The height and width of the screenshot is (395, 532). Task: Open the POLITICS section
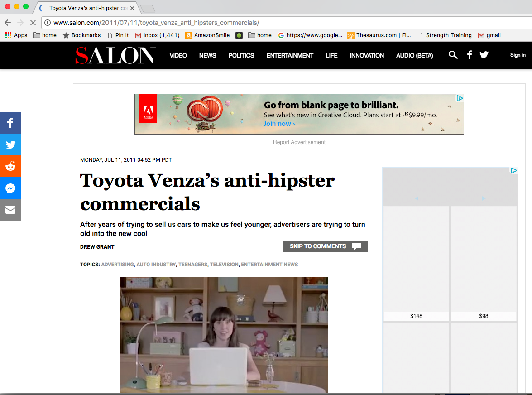point(241,55)
